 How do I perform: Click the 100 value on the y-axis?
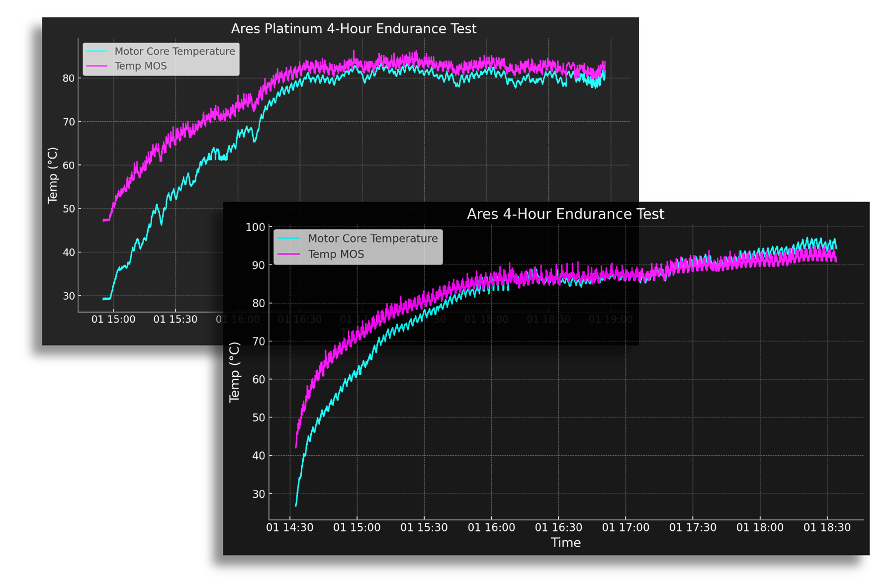256,227
